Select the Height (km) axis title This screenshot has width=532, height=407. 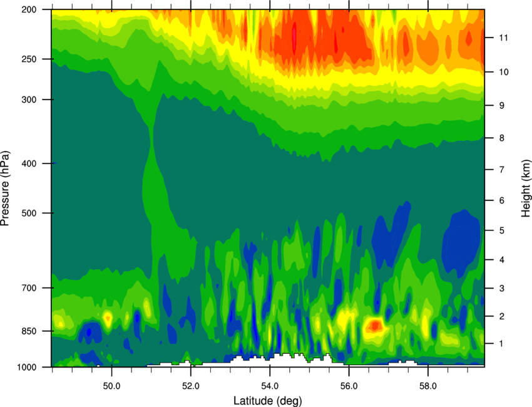(526, 188)
